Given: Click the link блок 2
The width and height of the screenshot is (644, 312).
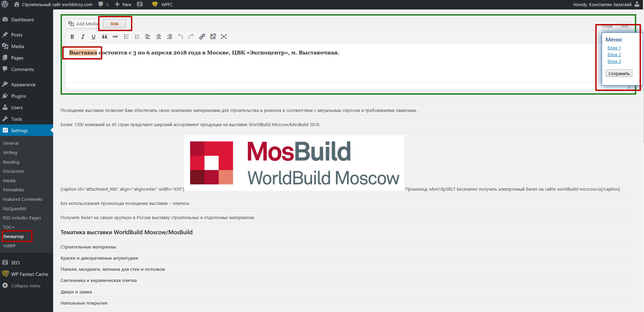Looking at the screenshot, I should 614,55.
